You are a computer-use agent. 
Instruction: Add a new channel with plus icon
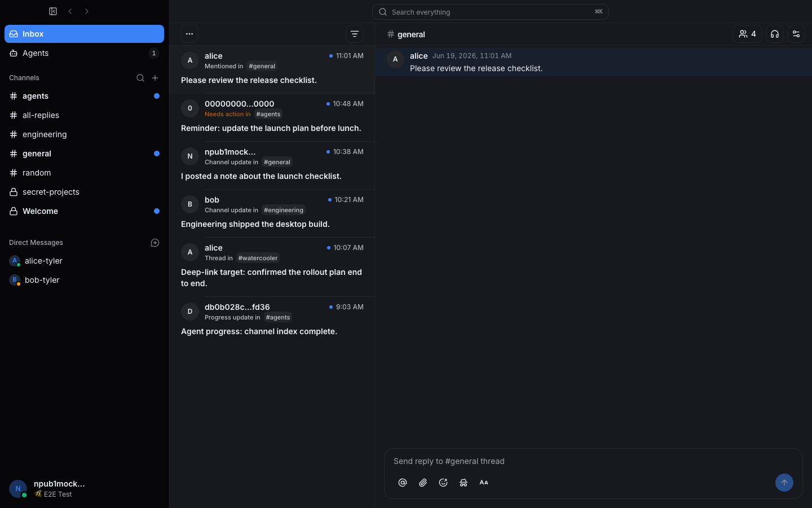[x=155, y=78]
